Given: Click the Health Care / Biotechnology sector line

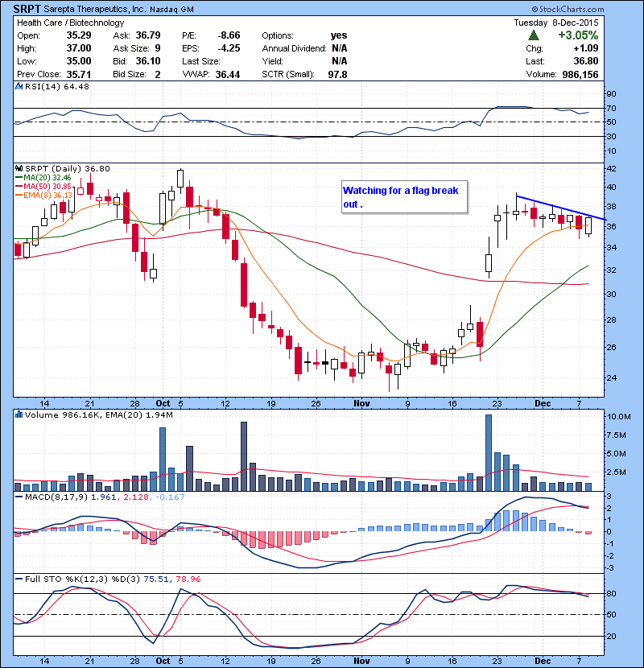Looking at the screenshot, I should pos(70,23).
